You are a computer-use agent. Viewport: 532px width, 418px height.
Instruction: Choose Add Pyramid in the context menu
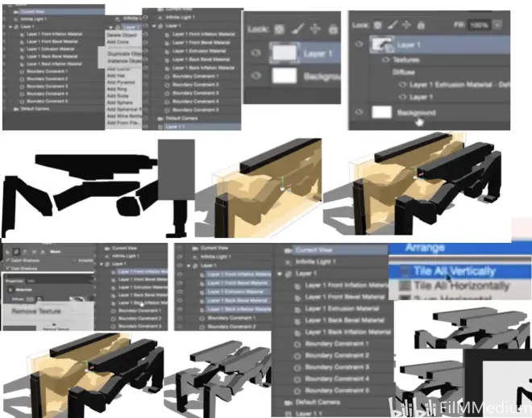click(x=121, y=82)
